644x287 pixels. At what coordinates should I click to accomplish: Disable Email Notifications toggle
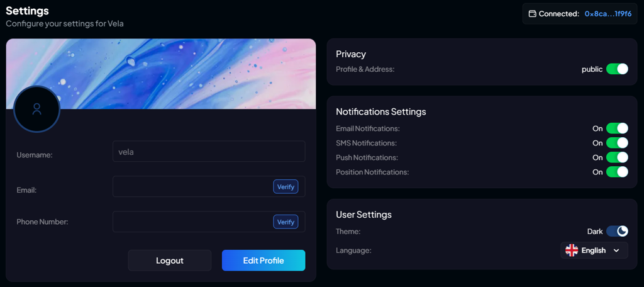click(x=617, y=128)
